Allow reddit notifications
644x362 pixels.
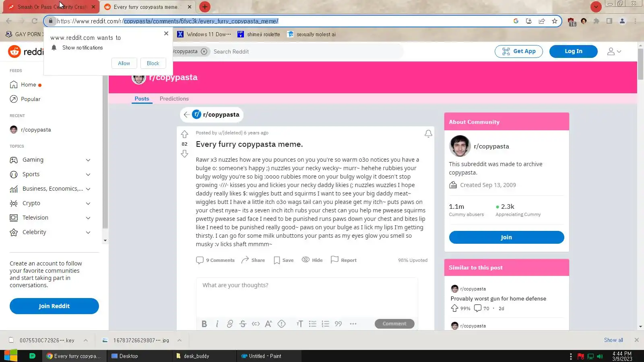(124, 63)
